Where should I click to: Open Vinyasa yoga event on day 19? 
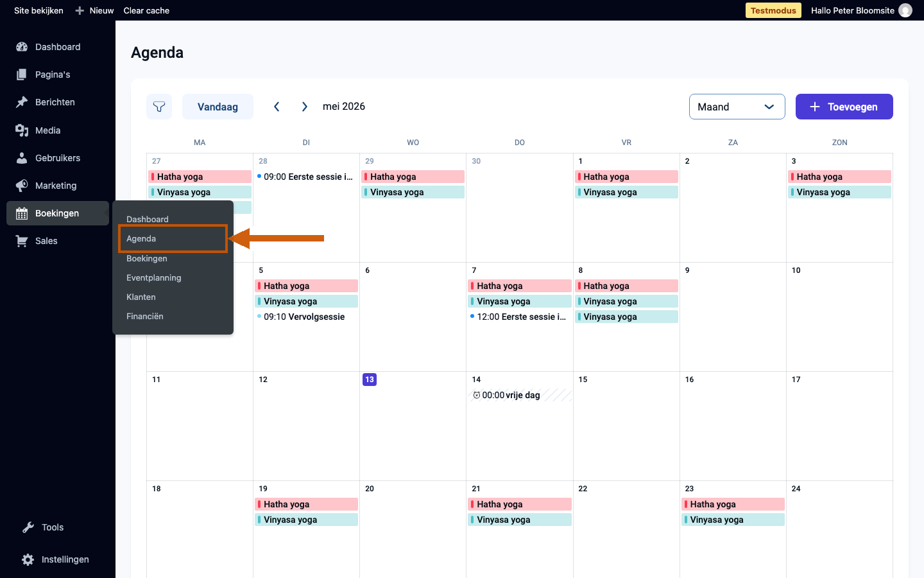306,520
